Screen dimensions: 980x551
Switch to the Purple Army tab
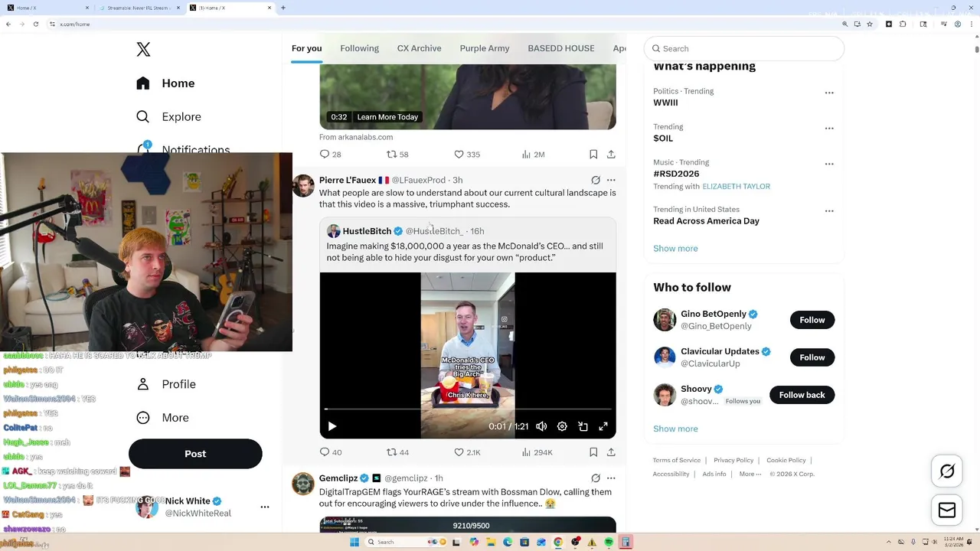[485, 48]
